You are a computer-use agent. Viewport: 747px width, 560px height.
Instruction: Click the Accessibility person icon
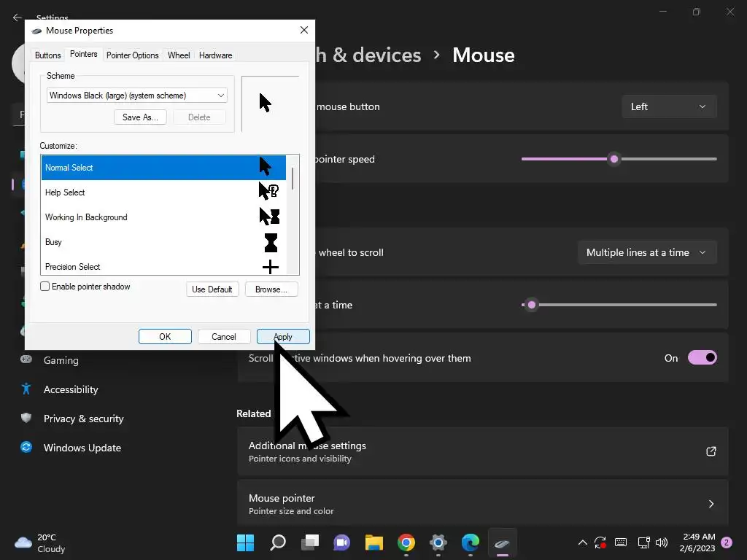tap(26, 389)
